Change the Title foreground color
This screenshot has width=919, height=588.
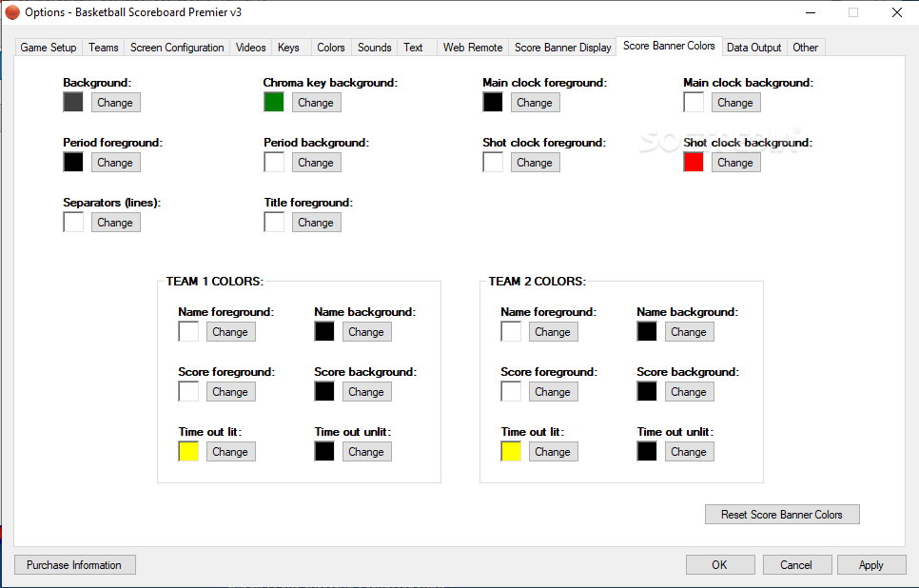coord(317,223)
